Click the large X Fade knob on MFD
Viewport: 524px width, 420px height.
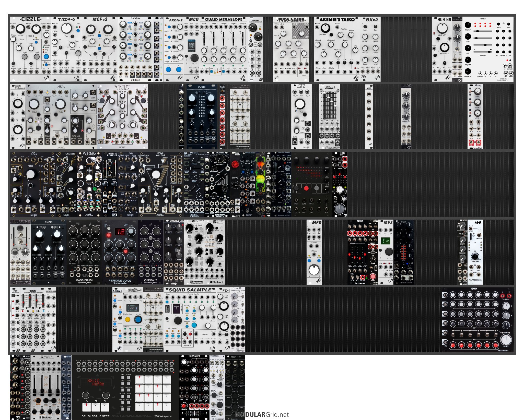click(314, 270)
